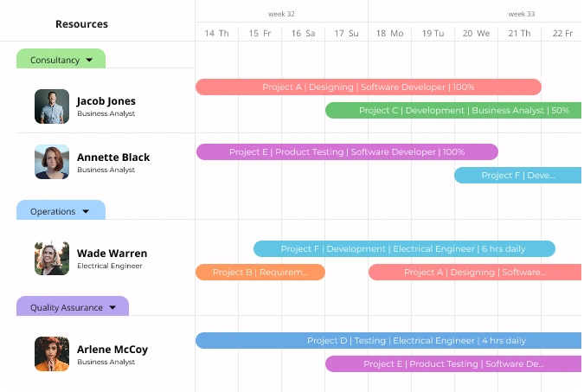Click the week 32 header label
Image resolution: width=584 pixels, height=392 pixels.
click(281, 14)
